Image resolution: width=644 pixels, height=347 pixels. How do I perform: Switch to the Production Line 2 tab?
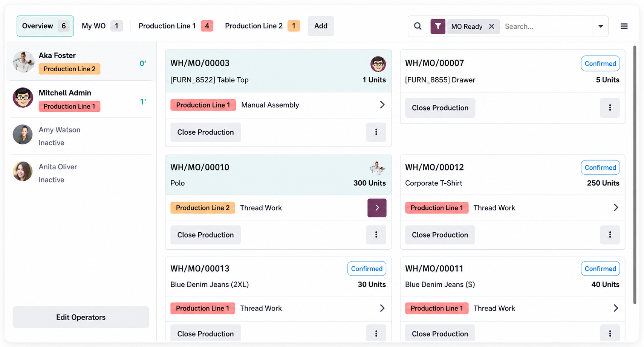click(262, 26)
